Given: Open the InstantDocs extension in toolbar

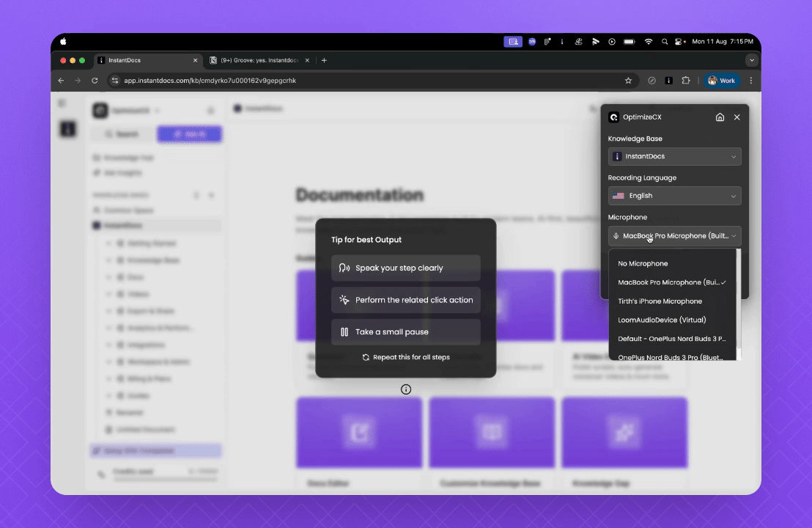Looking at the screenshot, I should [x=668, y=81].
